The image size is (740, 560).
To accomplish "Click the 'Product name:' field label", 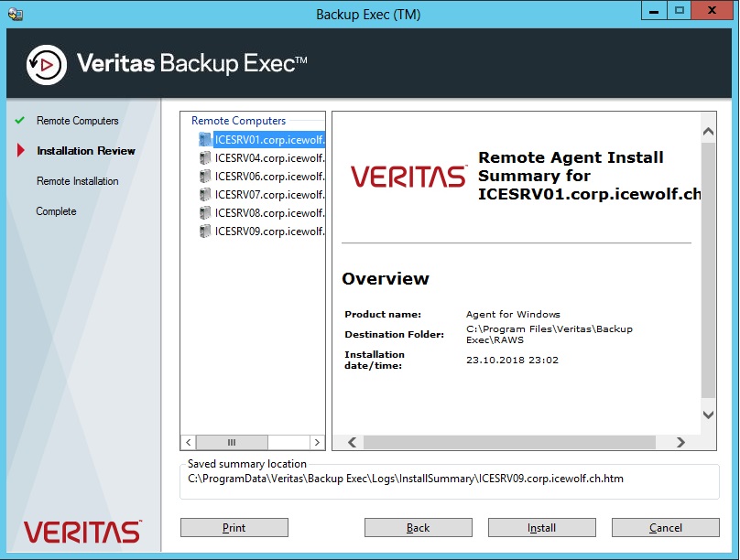I will coord(383,315).
